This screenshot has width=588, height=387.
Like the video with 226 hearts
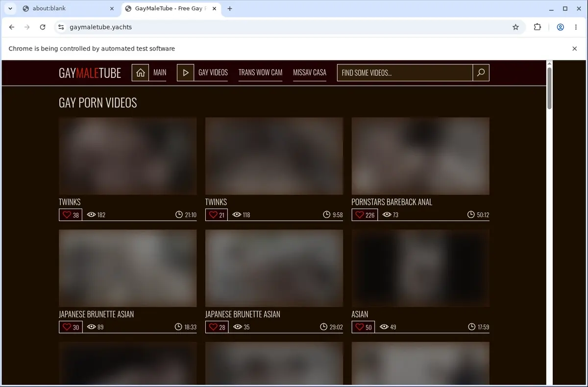pyautogui.click(x=365, y=215)
